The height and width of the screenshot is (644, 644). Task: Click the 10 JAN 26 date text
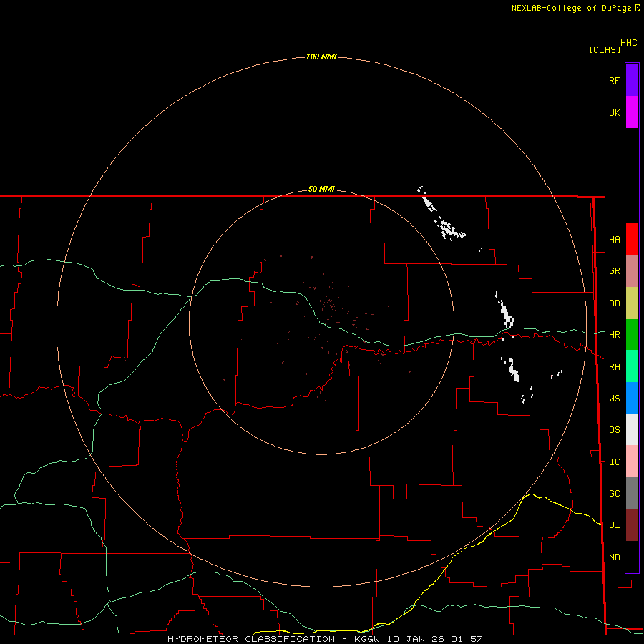[x=416, y=639]
